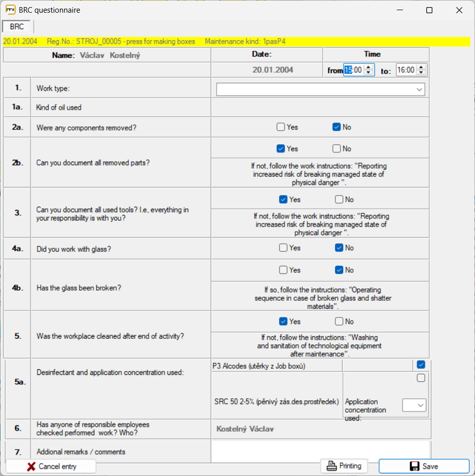This screenshot has height=476, width=475.
Task: Click the BRC questionnaire app icon
Action: click(10, 10)
